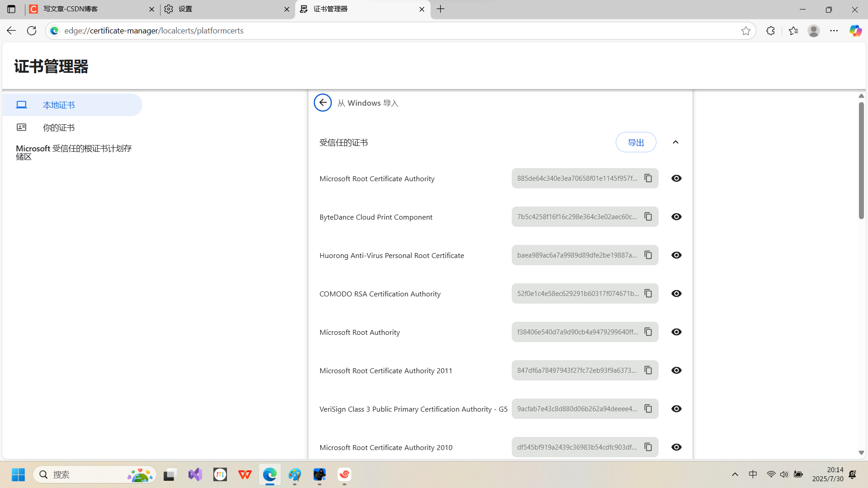
Task: View Microsoft Root Authority via eye icon
Action: coord(676,332)
